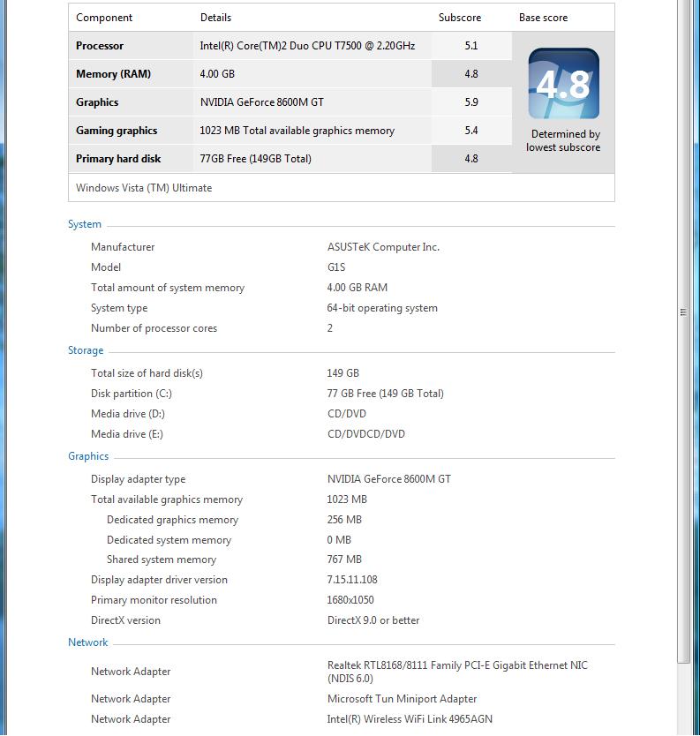Click the blue Graphics section heading

point(88,456)
